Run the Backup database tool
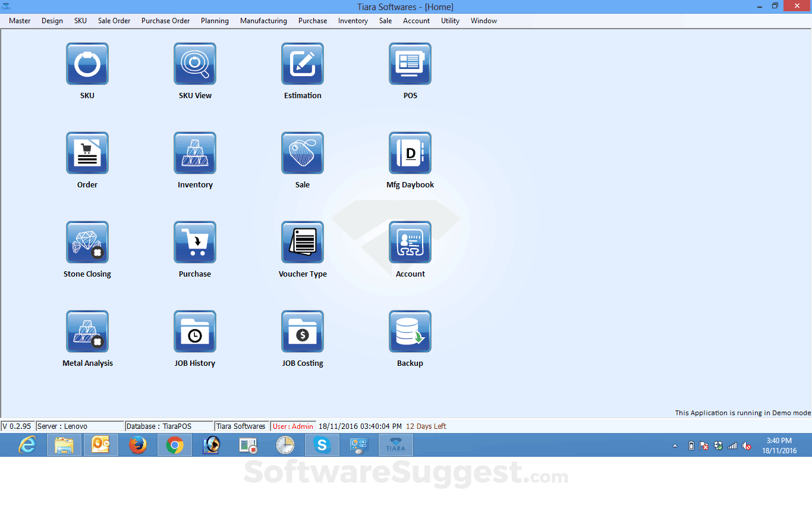 point(410,331)
